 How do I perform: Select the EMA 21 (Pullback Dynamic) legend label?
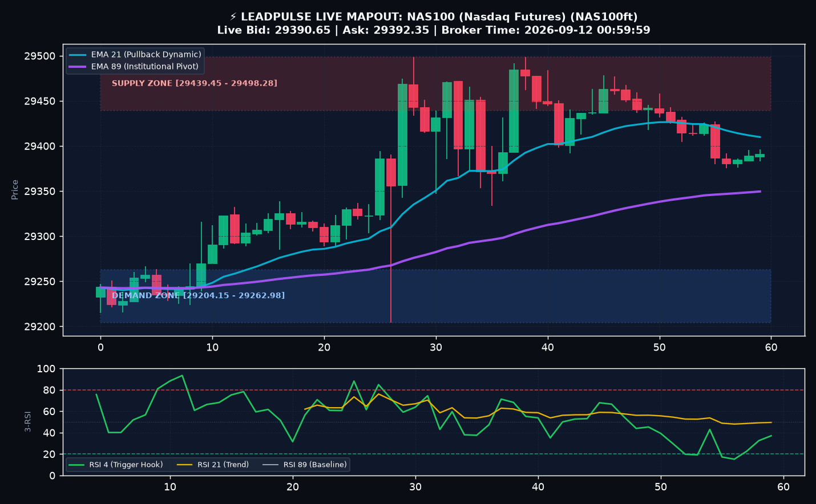(146, 55)
